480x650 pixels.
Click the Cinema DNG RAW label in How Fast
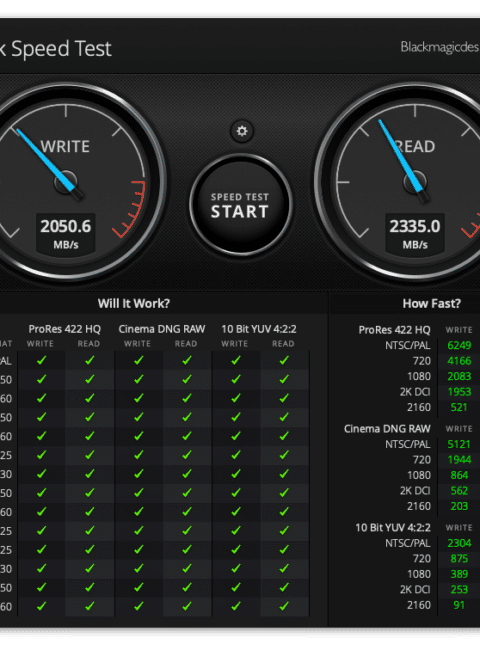[387, 429]
